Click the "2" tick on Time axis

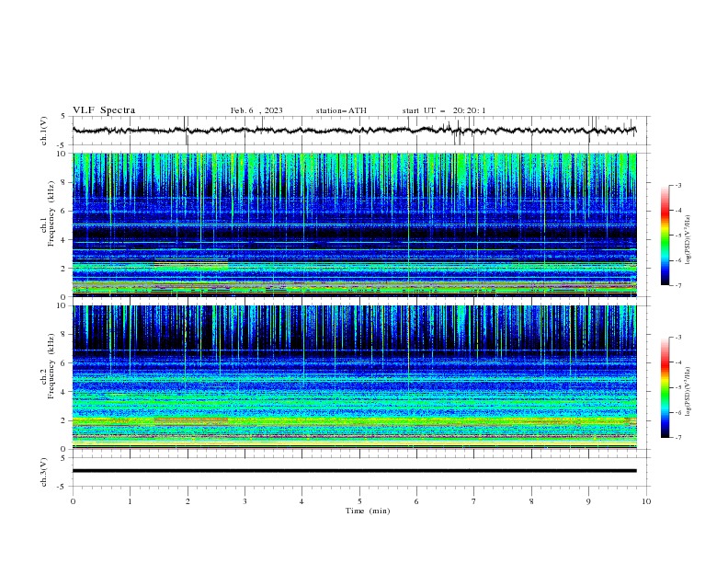[188, 501]
